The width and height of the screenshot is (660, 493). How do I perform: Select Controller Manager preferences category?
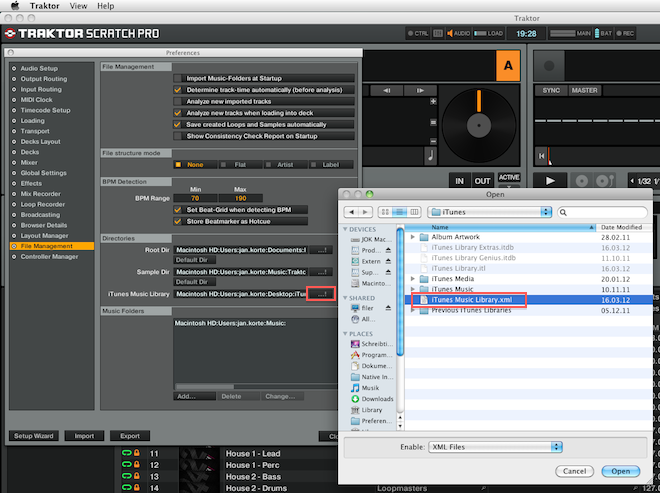coord(49,256)
